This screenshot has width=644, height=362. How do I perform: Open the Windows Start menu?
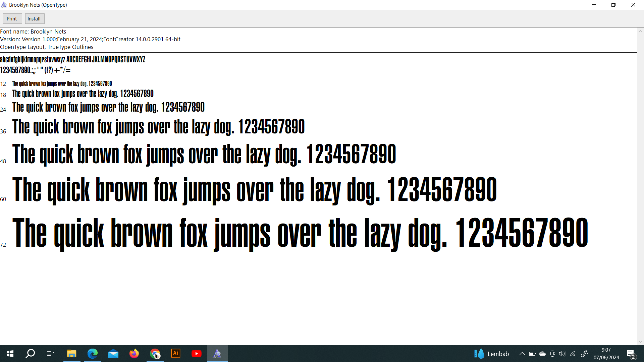[10, 354]
